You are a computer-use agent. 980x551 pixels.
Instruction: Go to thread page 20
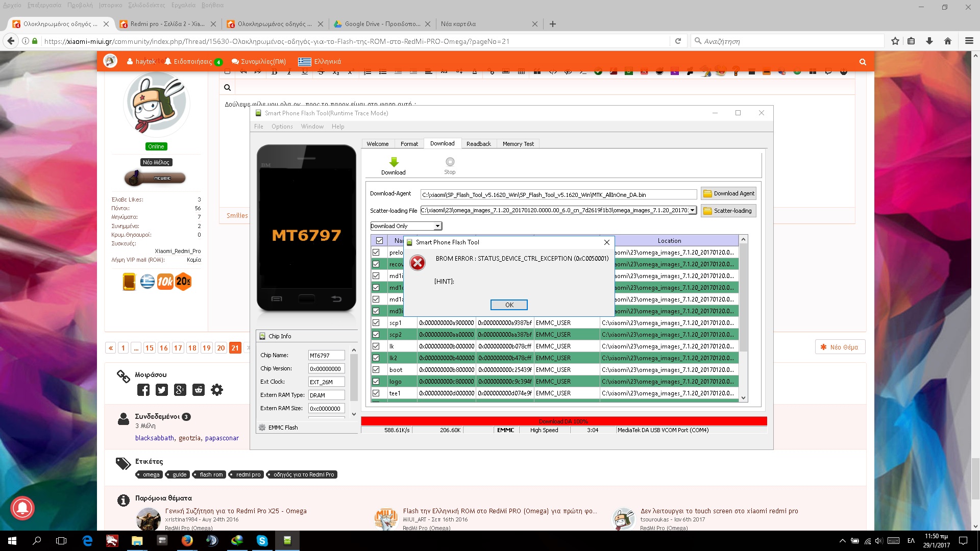click(x=220, y=348)
